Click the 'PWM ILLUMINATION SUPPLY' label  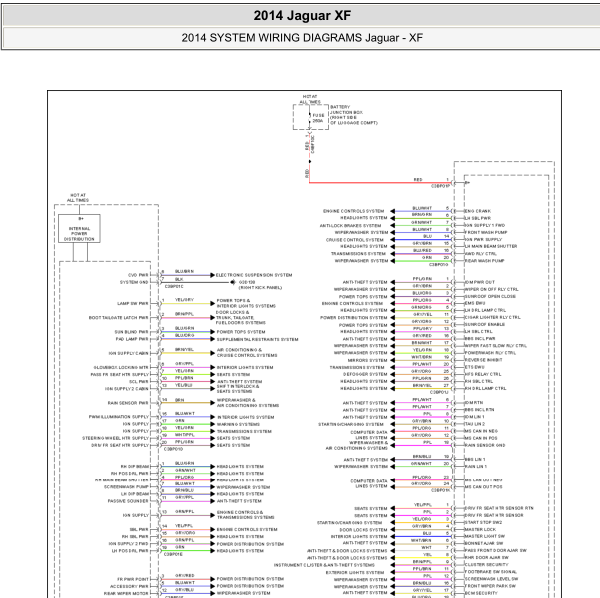[119, 417]
